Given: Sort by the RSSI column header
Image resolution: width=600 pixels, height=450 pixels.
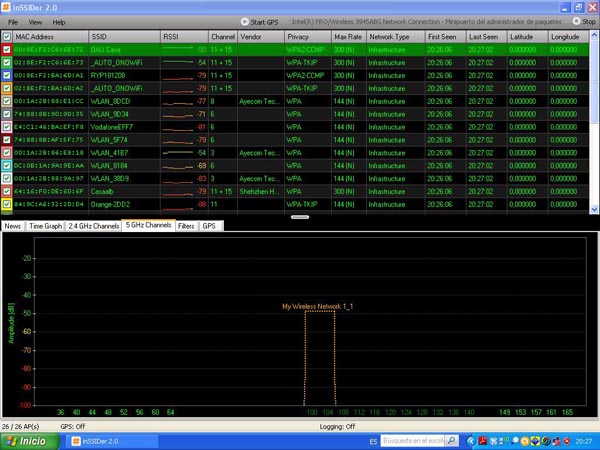Looking at the screenshot, I should 184,37.
